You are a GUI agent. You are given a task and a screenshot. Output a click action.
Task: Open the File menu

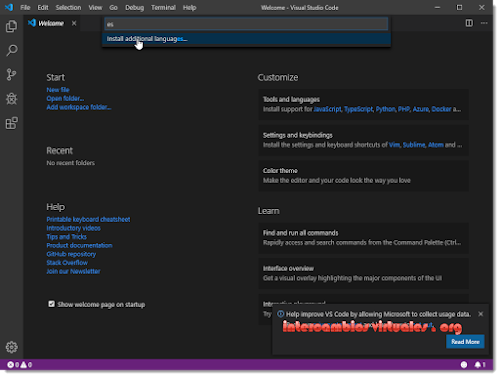[25, 7]
